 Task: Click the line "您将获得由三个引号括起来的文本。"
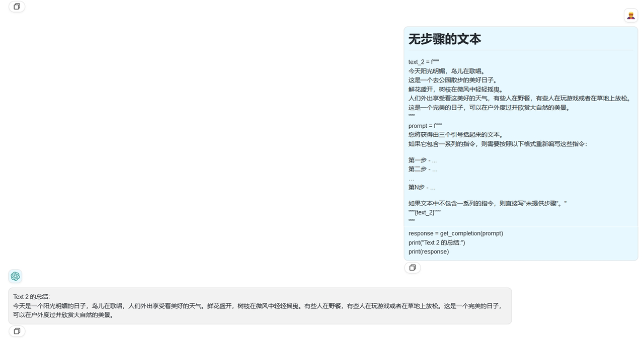(456, 135)
